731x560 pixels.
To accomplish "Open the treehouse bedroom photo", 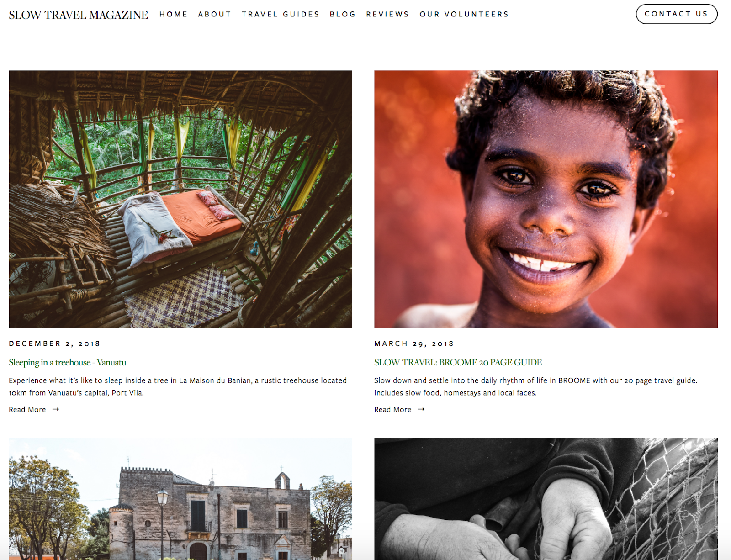I will click(180, 199).
